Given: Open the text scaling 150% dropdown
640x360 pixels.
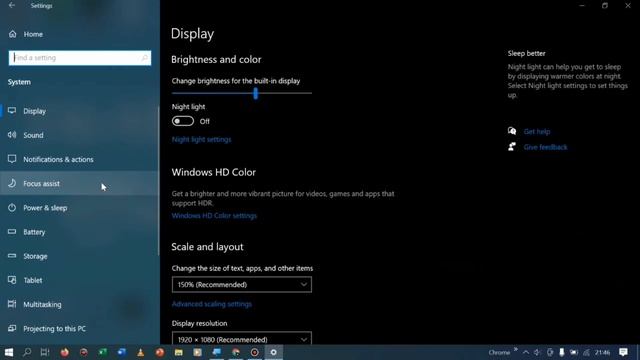Looking at the screenshot, I should coord(242,284).
